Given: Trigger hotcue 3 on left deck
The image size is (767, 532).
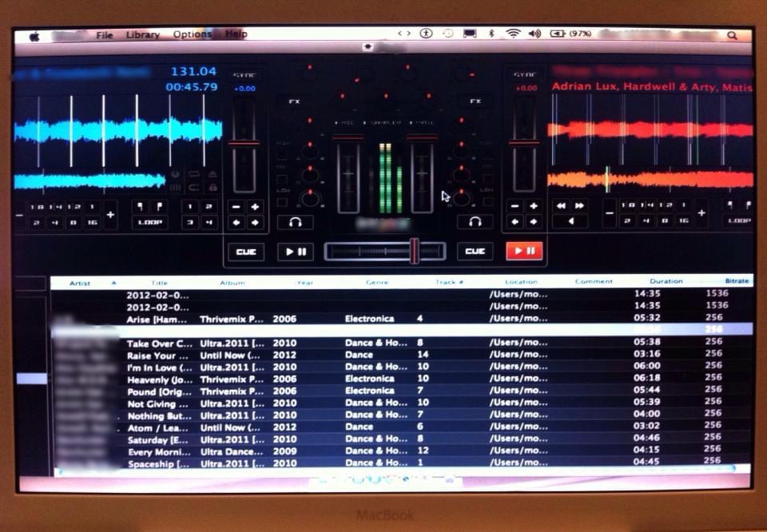Looking at the screenshot, I should 190,223.
